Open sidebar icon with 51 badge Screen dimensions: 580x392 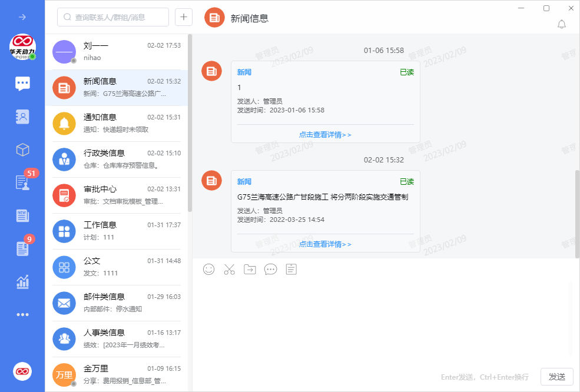click(x=22, y=182)
